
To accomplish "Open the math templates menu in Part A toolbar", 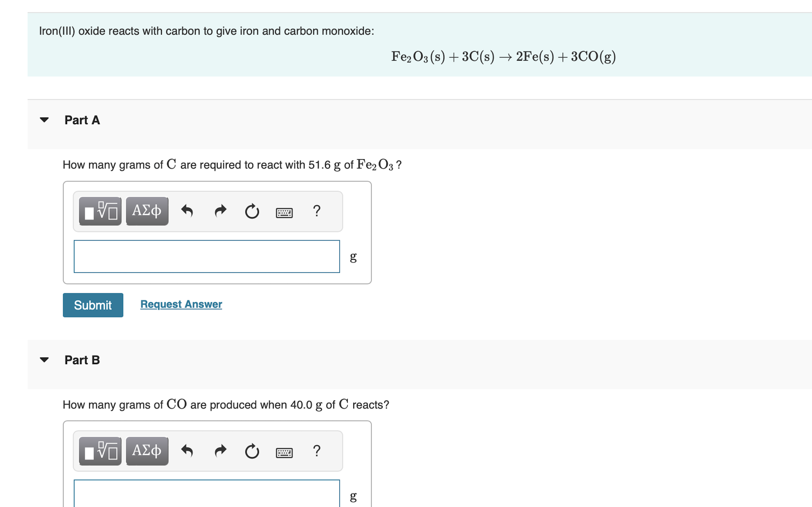I will point(100,211).
